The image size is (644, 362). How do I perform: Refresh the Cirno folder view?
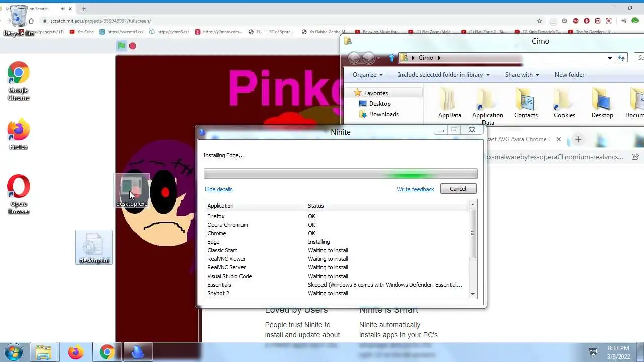[621, 58]
